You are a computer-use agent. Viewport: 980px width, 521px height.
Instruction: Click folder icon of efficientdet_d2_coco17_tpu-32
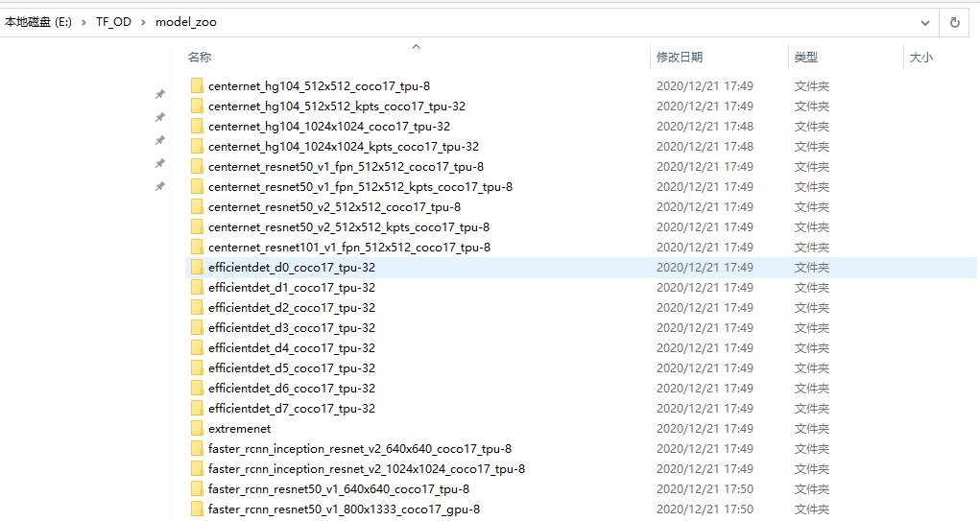[197, 307]
